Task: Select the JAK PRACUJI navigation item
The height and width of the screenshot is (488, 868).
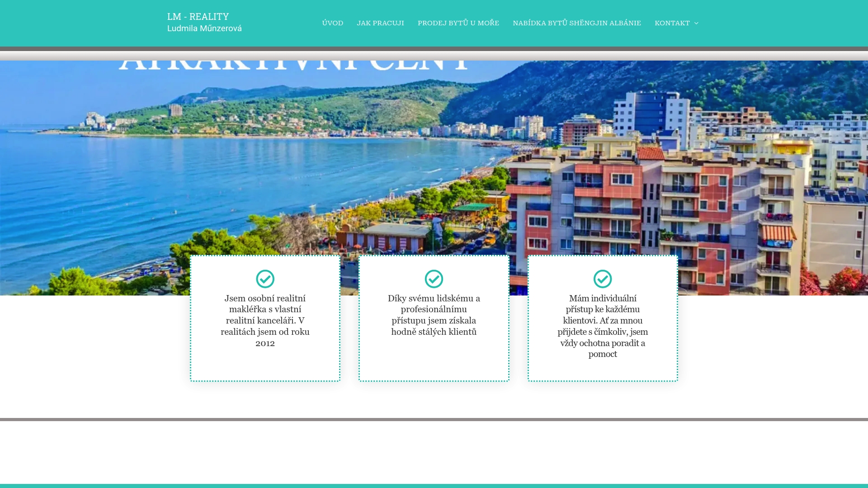Action: [380, 23]
